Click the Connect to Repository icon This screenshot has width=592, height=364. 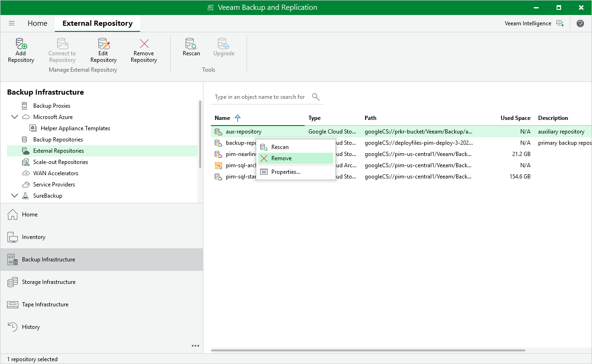[x=62, y=44]
